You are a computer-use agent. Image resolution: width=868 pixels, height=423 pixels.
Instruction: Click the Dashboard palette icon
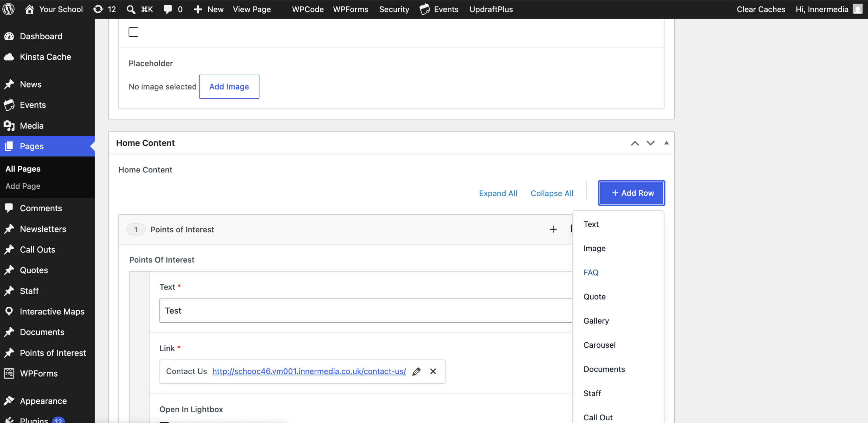(9, 36)
